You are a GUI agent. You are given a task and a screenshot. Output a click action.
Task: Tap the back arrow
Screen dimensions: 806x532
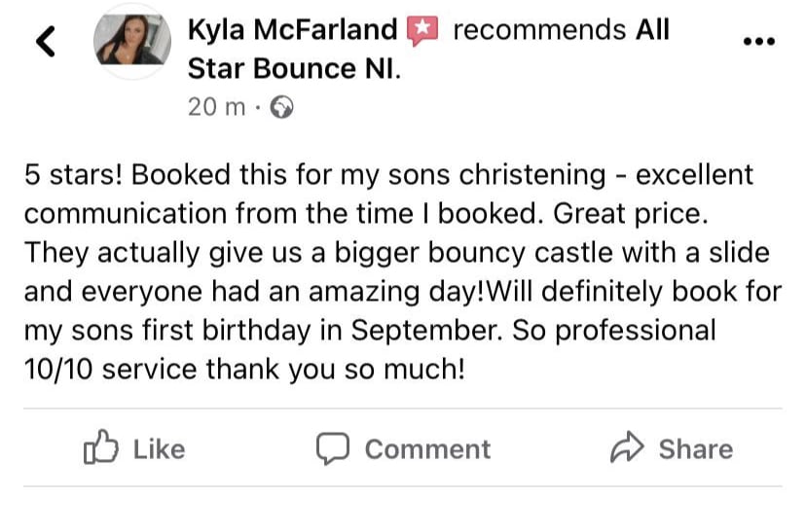46,41
